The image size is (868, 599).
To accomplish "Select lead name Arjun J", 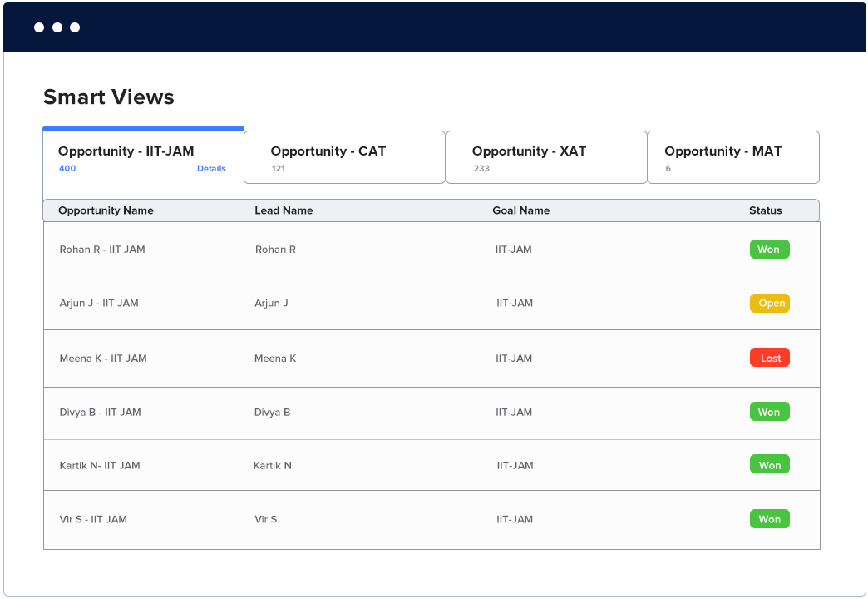I will (x=271, y=304).
